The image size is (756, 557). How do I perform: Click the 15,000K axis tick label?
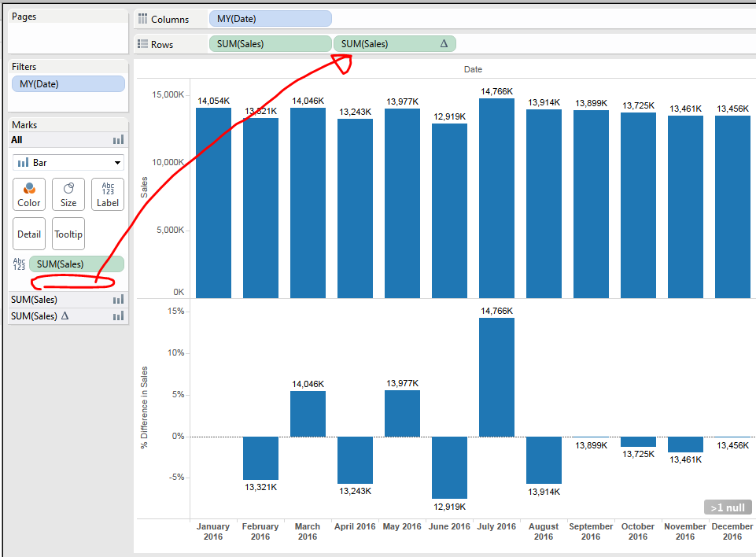[168, 94]
